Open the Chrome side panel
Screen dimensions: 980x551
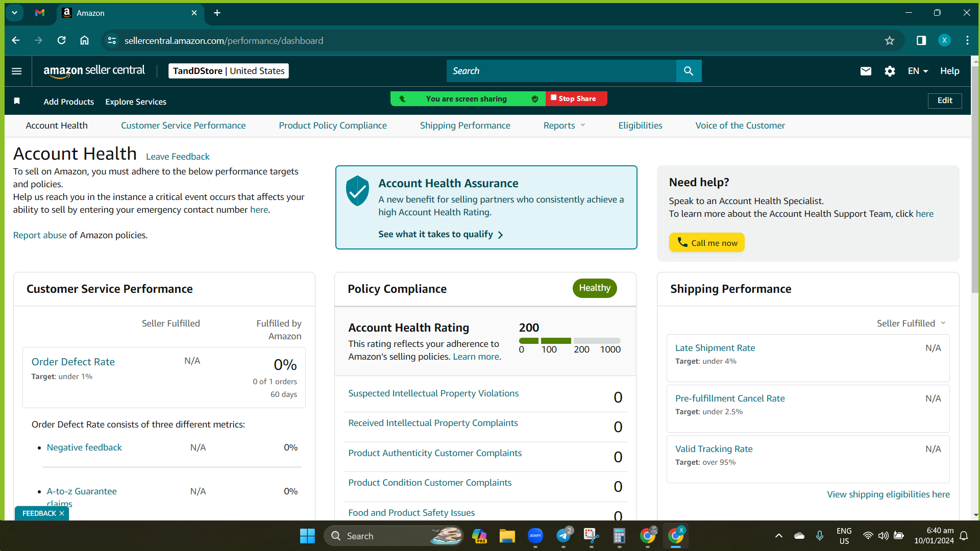tap(921, 40)
